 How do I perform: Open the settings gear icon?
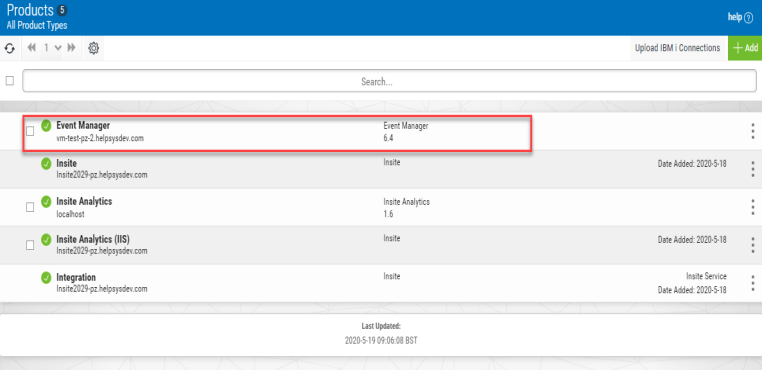click(93, 48)
